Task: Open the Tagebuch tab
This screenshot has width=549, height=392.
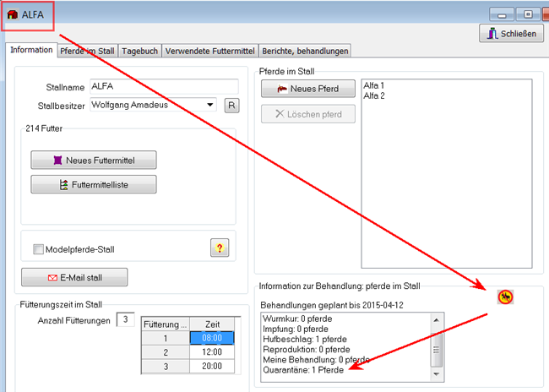Action: click(x=139, y=51)
